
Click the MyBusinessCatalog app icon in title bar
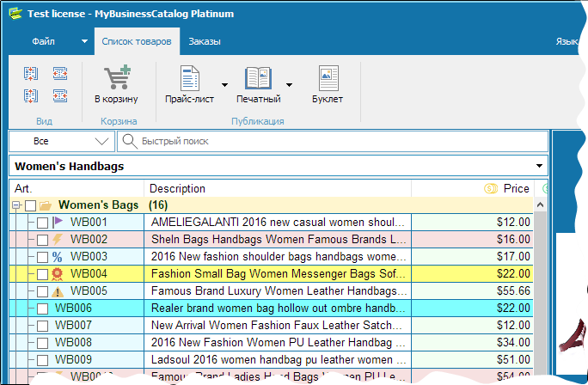pos(15,14)
